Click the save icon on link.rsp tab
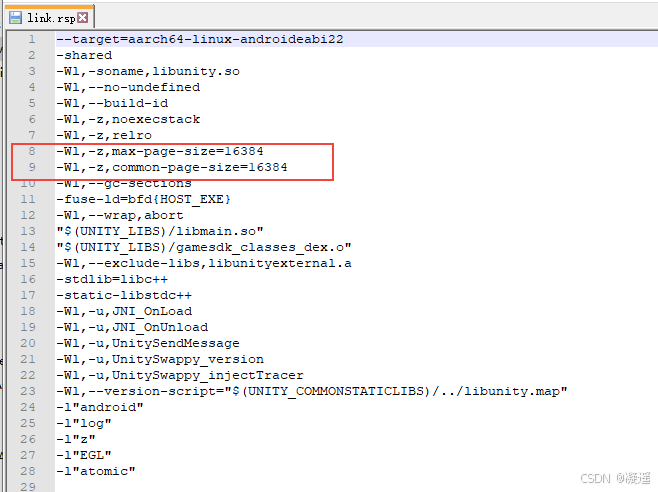658x492 pixels. tap(16, 18)
